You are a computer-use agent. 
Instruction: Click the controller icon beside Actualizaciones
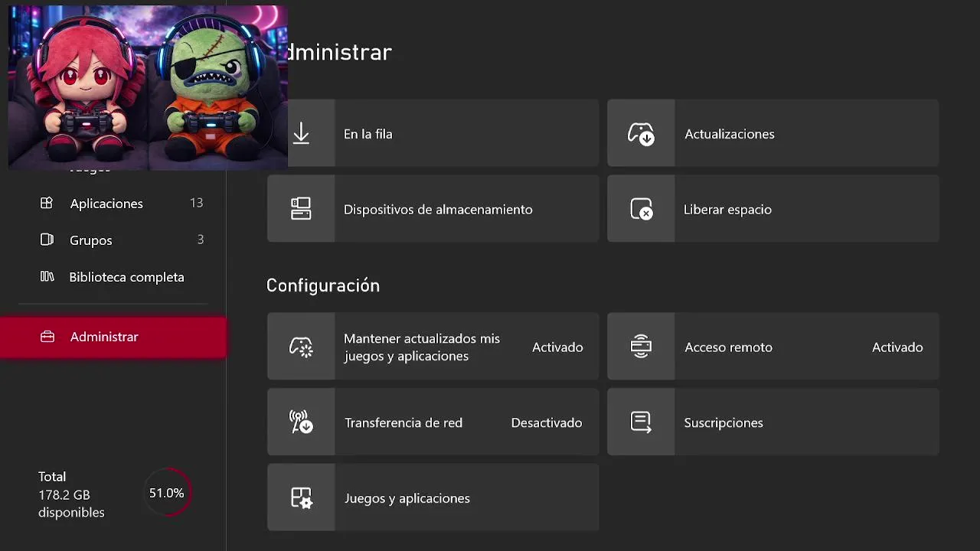[x=641, y=134]
